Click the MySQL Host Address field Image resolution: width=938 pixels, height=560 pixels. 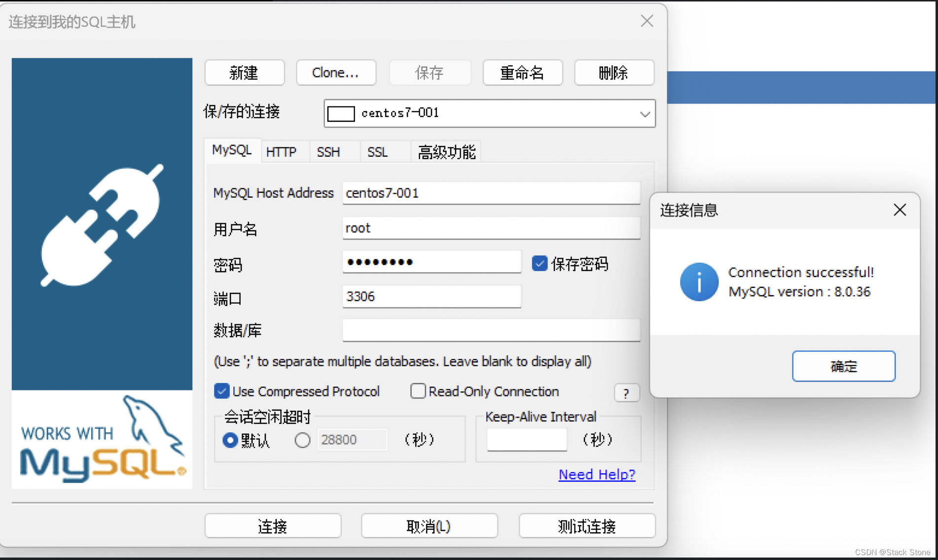pos(491,193)
